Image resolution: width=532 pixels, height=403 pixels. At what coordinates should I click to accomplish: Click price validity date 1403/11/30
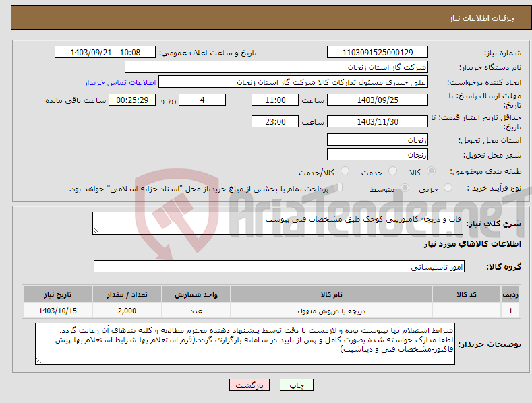378,121
